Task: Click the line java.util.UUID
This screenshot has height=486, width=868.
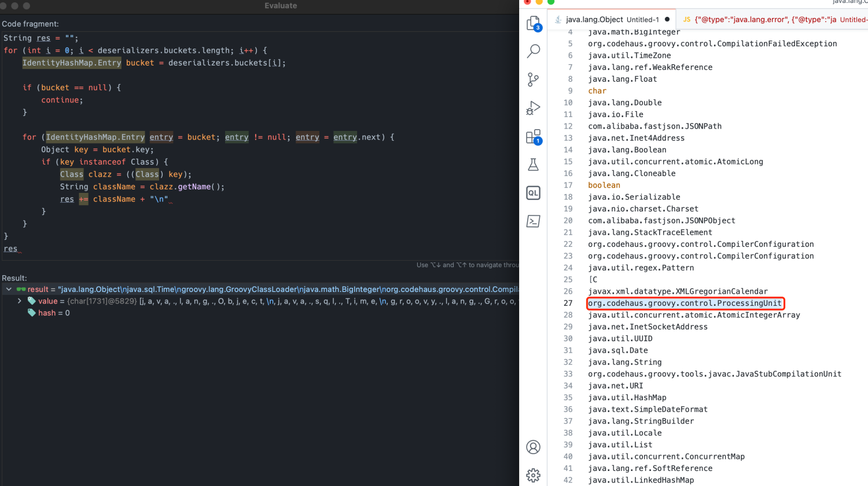Action: tap(620, 338)
